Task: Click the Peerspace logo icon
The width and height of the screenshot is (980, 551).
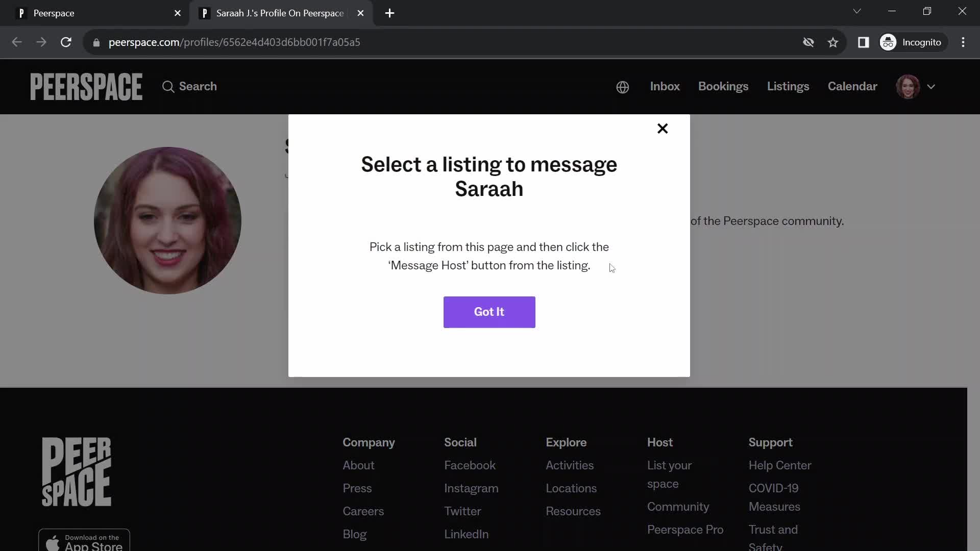Action: point(87,86)
